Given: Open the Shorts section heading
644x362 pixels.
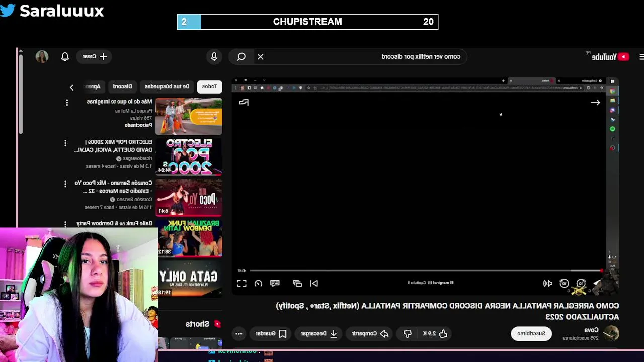Looking at the screenshot, I should click(197, 324).
